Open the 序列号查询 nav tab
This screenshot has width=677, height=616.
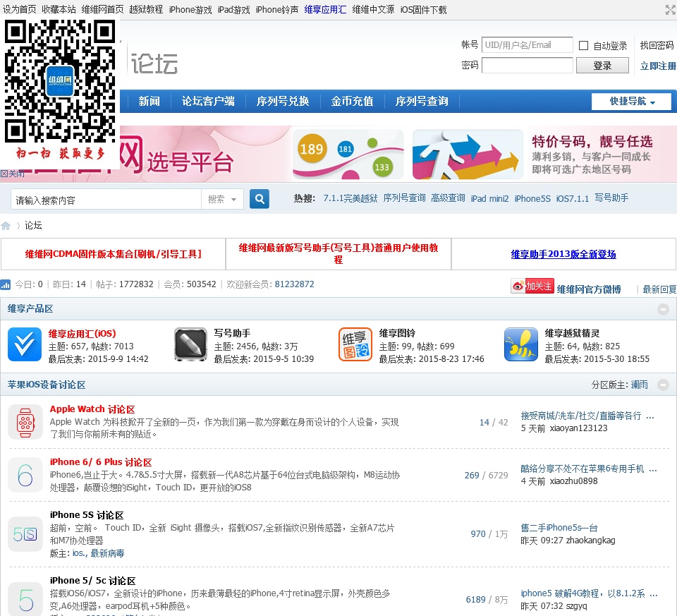coord(422,102)
